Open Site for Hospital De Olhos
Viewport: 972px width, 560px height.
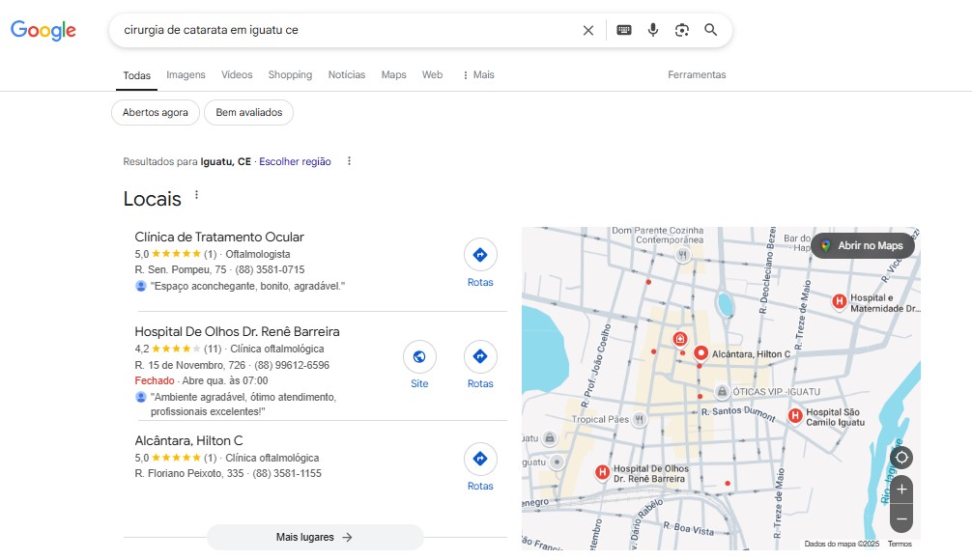click(x=419, y=365)
